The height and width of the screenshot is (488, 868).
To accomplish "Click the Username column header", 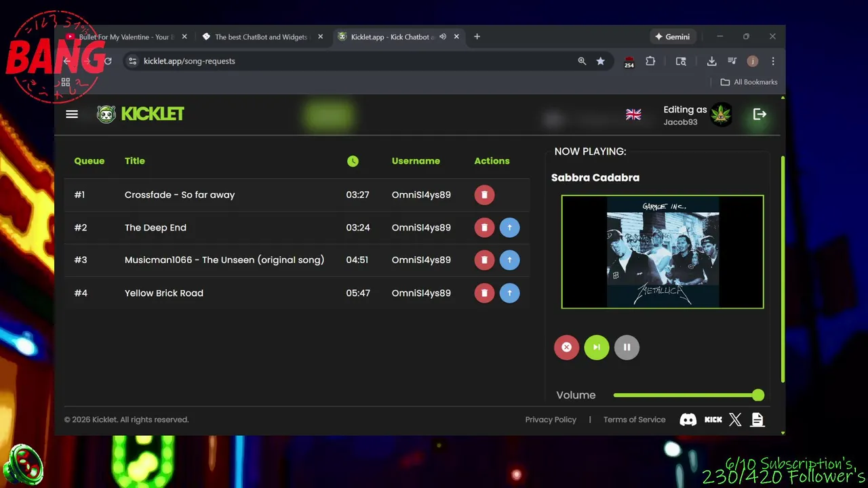I will [x=416, y=161].
